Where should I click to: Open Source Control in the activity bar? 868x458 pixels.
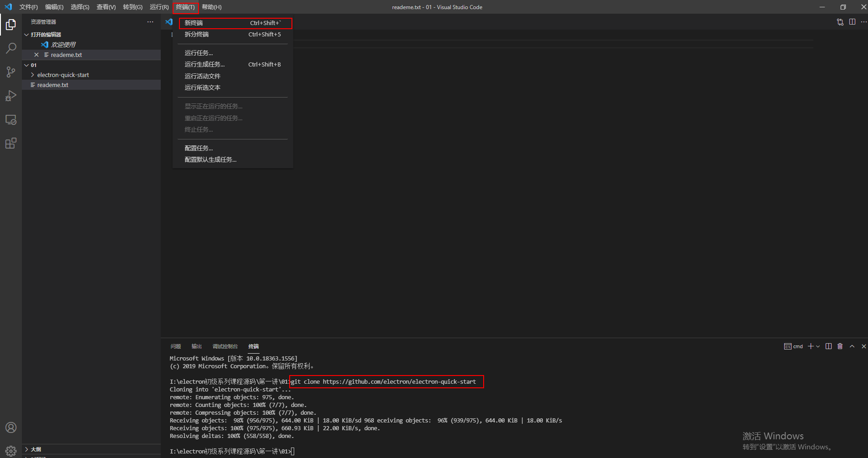click(x=10, y=72)
